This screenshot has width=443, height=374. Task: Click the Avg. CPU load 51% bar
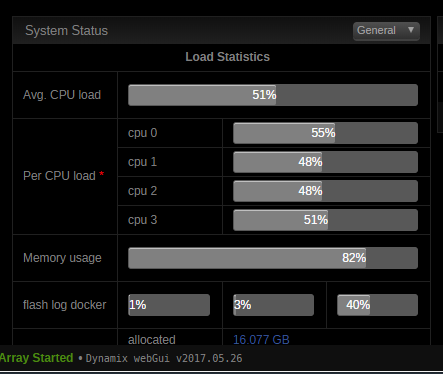273,95
